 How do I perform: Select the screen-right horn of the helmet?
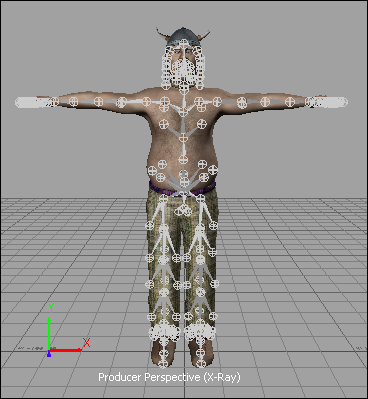point(204,35)
